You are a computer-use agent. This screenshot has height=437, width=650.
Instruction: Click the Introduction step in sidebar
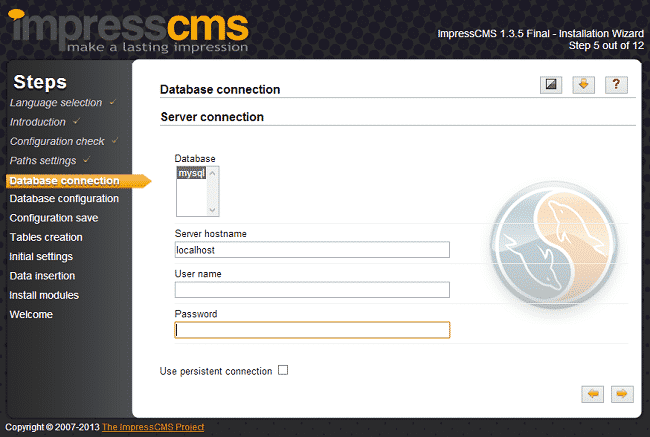pyautogui.click(x=38, y=122)
